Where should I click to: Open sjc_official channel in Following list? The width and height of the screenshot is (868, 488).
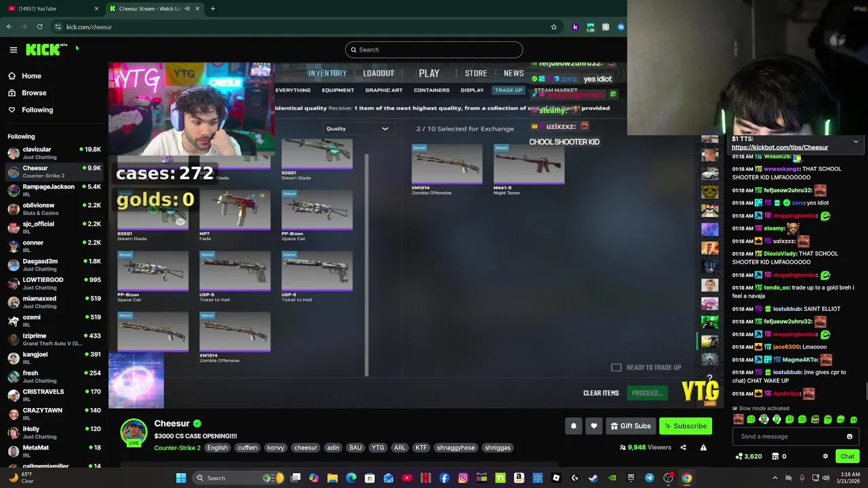click(x=53, y=228)
